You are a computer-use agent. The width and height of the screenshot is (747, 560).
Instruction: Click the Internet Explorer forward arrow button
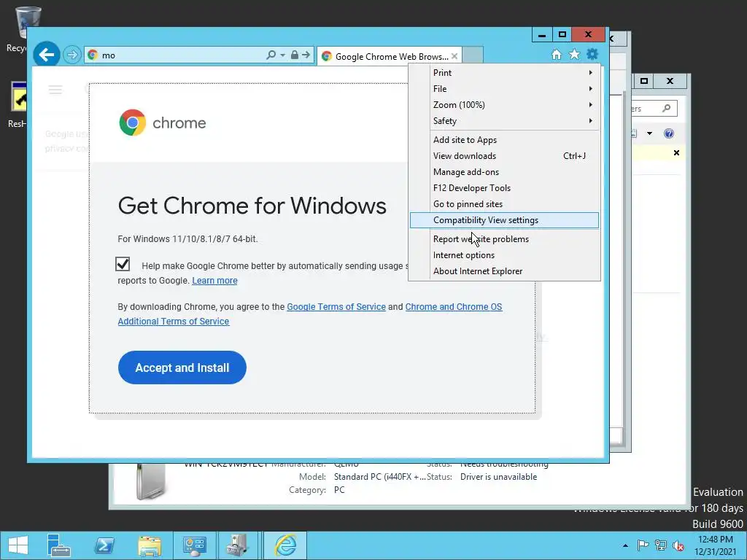(72, 55)
